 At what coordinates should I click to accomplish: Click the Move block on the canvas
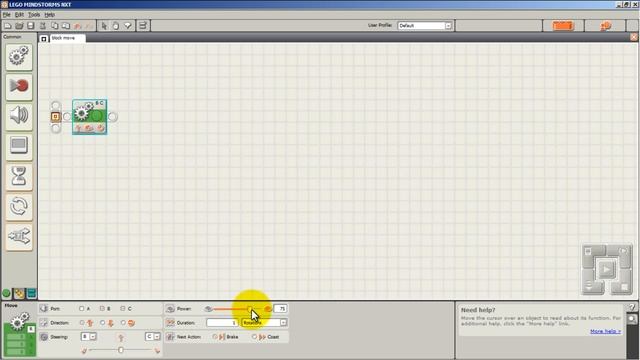click(90, 117)
